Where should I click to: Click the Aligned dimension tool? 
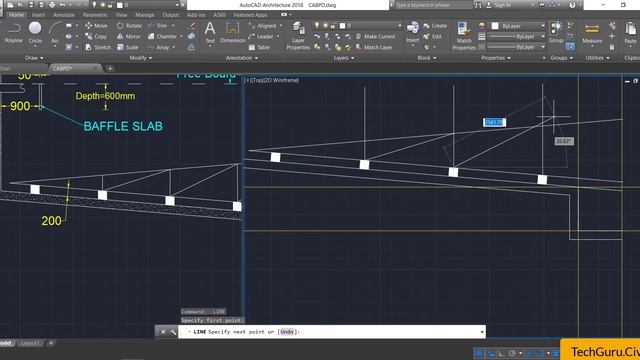click(262, 26)
